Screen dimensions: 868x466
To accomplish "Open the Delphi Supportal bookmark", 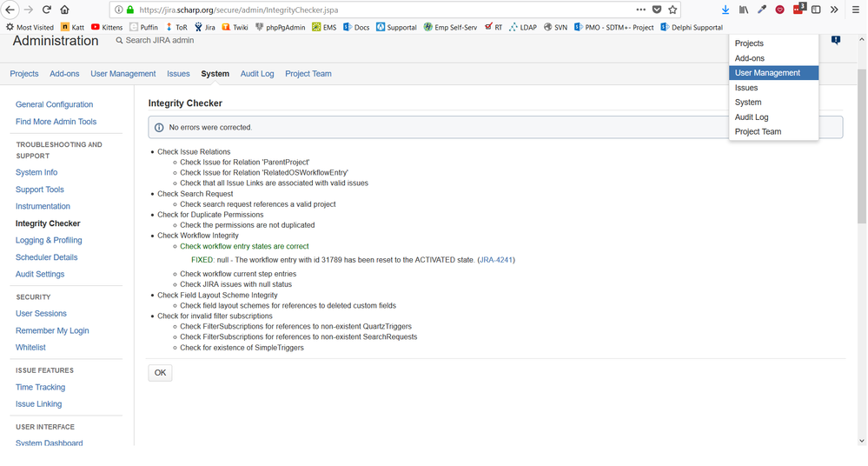I will tap(692, 27).
